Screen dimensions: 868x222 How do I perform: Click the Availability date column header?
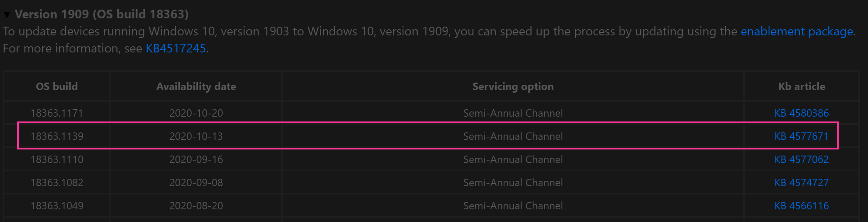point(196,87)
